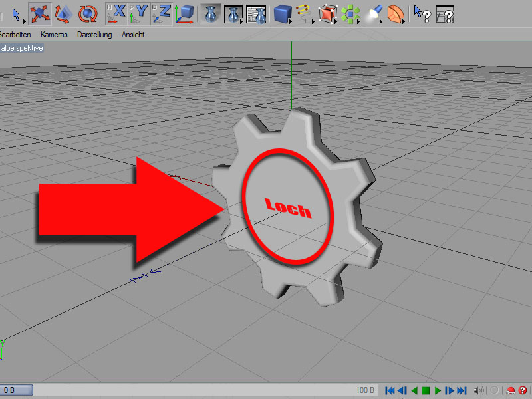Click the timeline frame slider at 0 B
Image resolution: width=532 pixels, height=399 pixels.
pyautogui.click(x=16, y=390)
